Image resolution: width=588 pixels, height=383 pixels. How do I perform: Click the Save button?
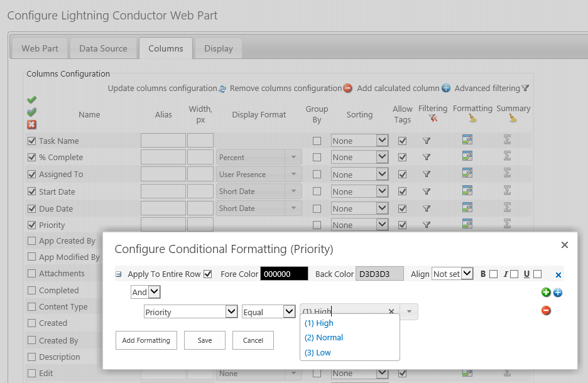(x=205, y=340)
